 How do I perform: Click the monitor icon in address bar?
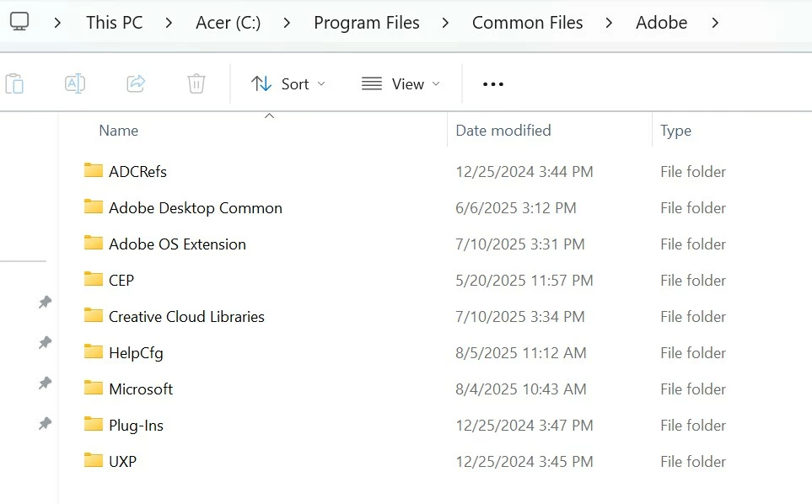pos(19,22)
